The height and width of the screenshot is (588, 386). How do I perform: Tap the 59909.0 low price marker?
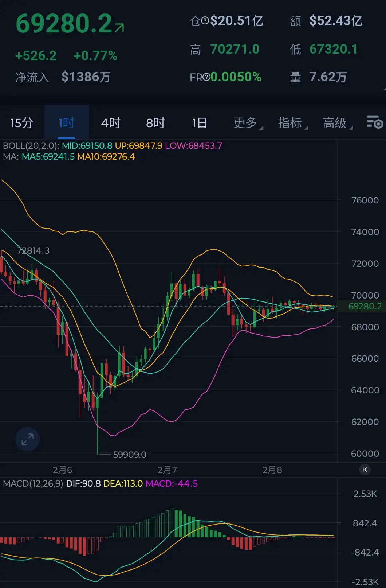[130, 455]
